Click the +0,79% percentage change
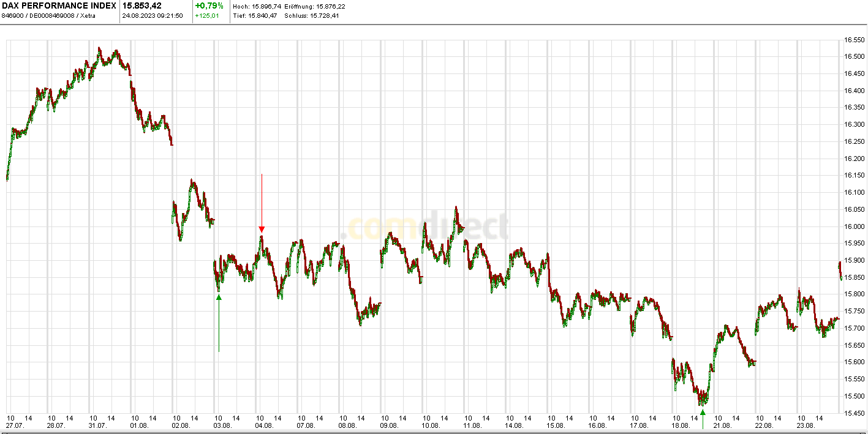Viewport: 868px width, 434px height. 209,6
